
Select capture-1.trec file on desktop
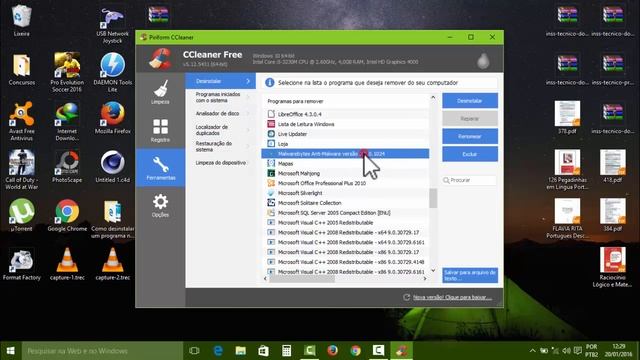[x=67, y=264]
